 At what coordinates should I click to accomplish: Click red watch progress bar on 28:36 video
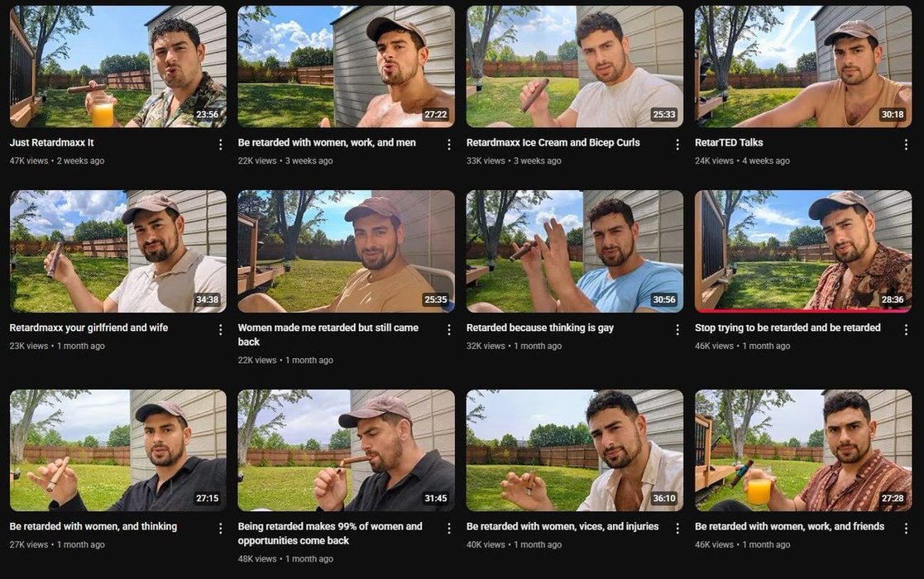coord(803,310)
